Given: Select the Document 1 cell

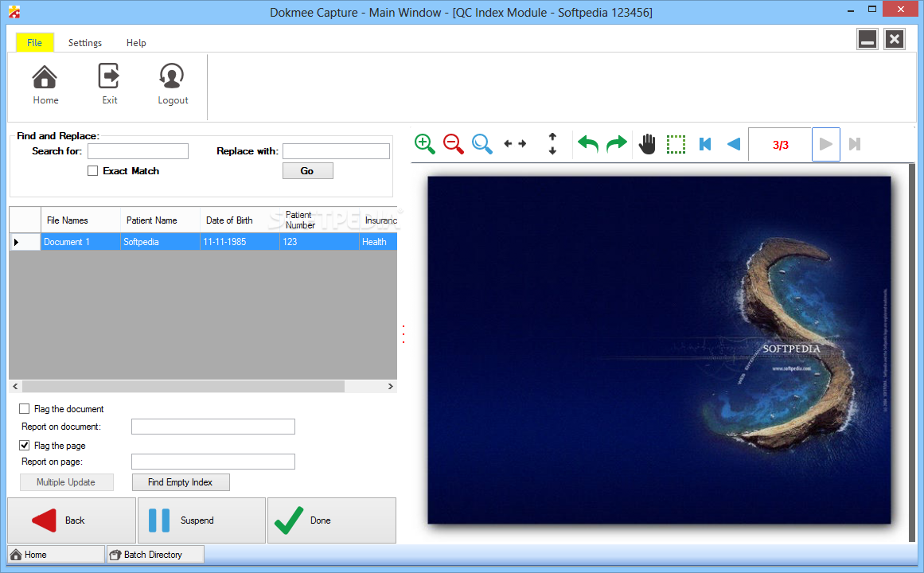Looking at the screenshot, I should click(x=80, y=242).
